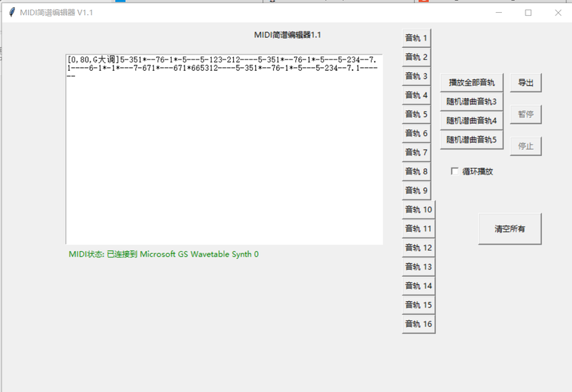Generate random track 随机谱曲音轨5
572x392 pixels.
point(472,139)
